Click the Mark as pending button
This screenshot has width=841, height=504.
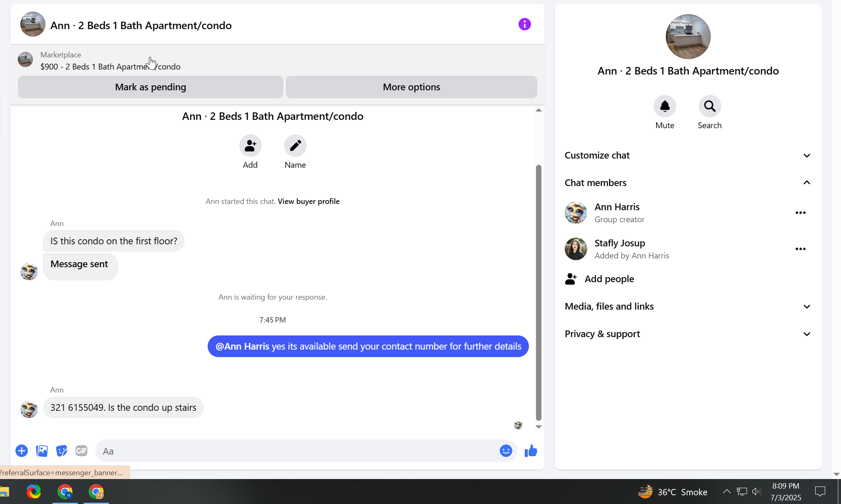[x=150, y=87]
